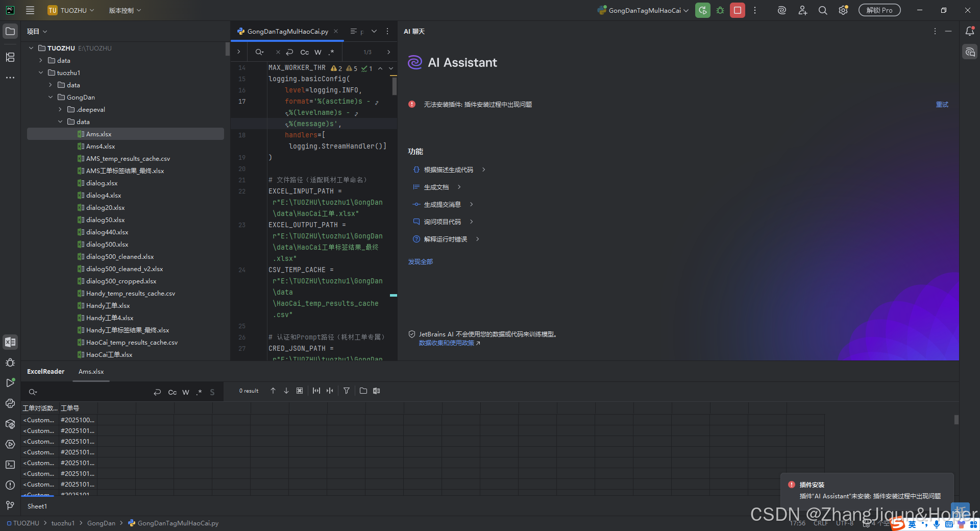
Task: Toggle whole words W in search bar
Action: pyautogui.click(x=317, y=52)
